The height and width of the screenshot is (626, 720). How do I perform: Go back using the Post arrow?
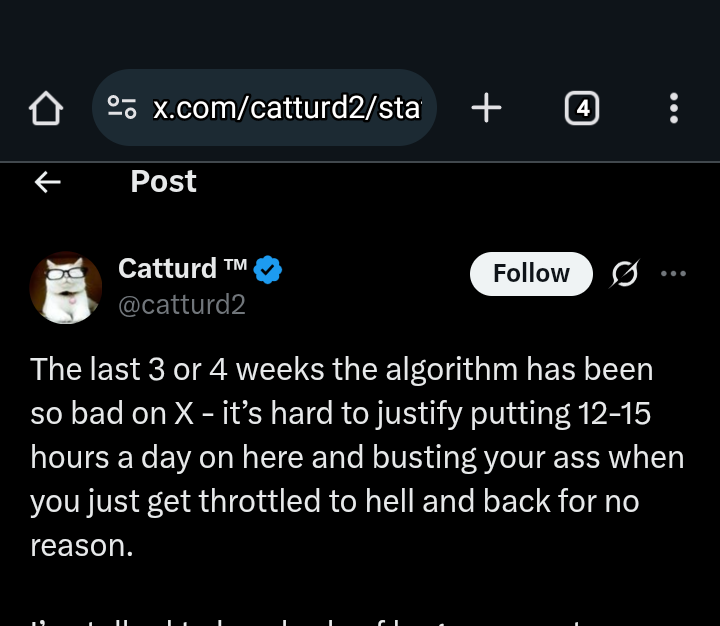(x=48, y=182)
